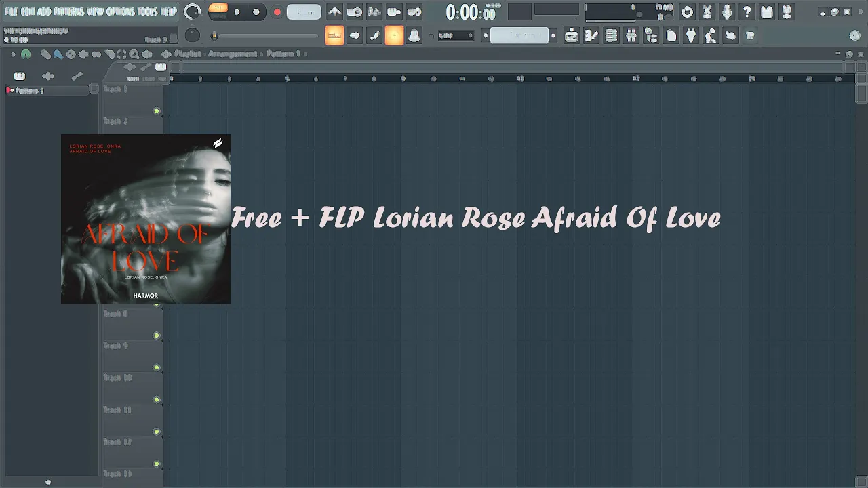Screen dimensions: 868x488
Task: Click the song position slider
Action: pos(266,35)
